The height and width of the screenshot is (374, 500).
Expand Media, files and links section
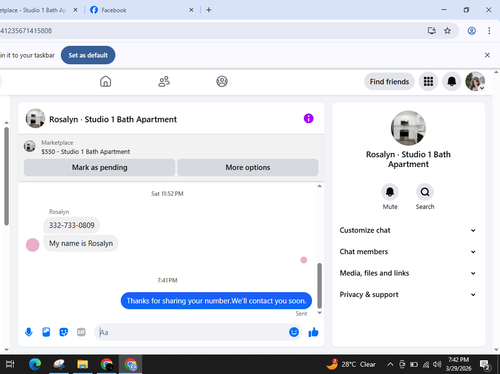tap(408, 273)
